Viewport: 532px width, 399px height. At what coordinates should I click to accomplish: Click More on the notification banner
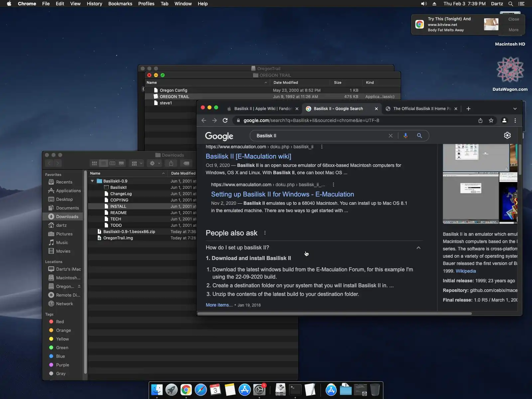[513, 30]
